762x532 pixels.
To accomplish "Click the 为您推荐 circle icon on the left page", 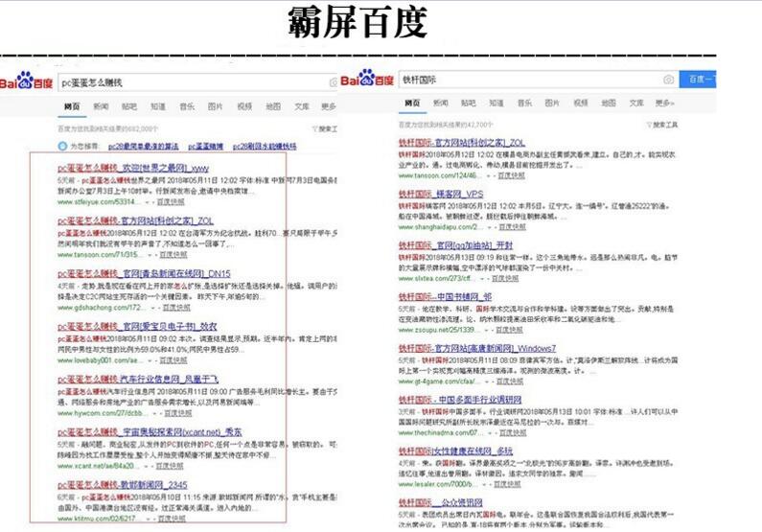I will pos(62,146).
